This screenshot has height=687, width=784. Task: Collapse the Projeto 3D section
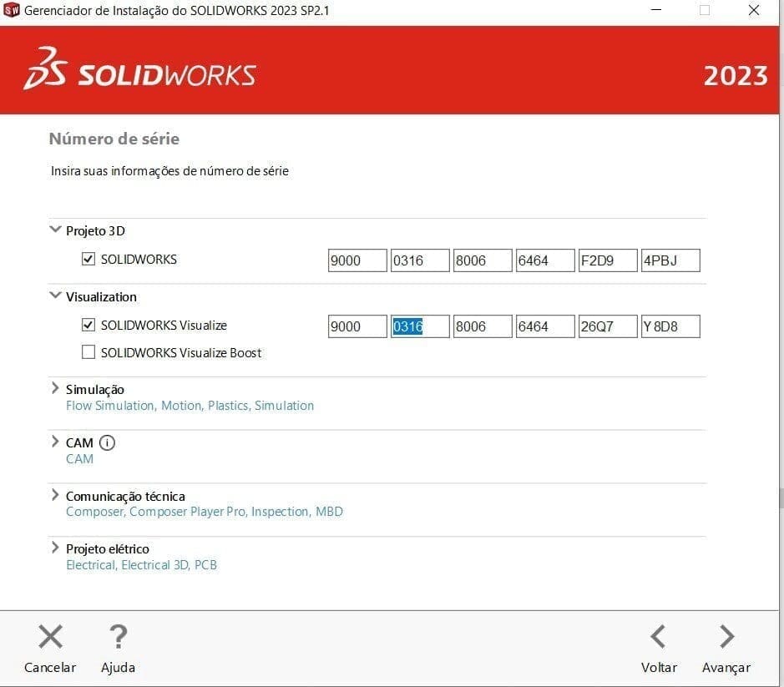(55, 230)
